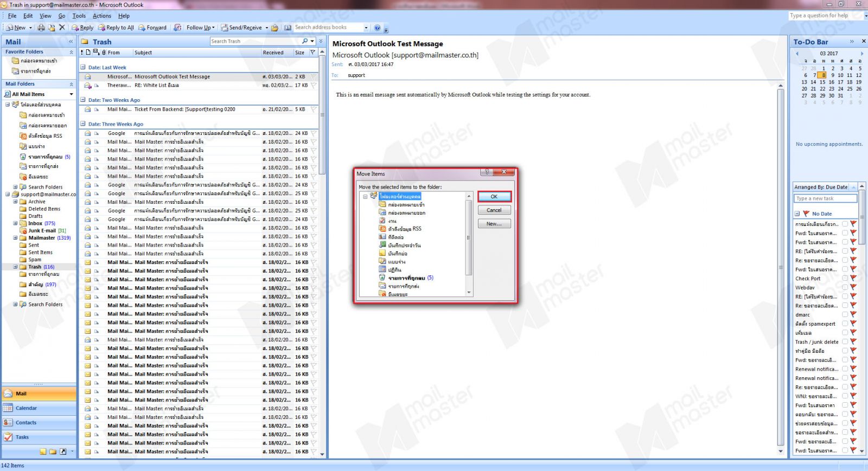Click the Shortcuts icon in navigation bottom
Image resolution: width=868 pixels, height=471 pixels.
coord(63,451)
